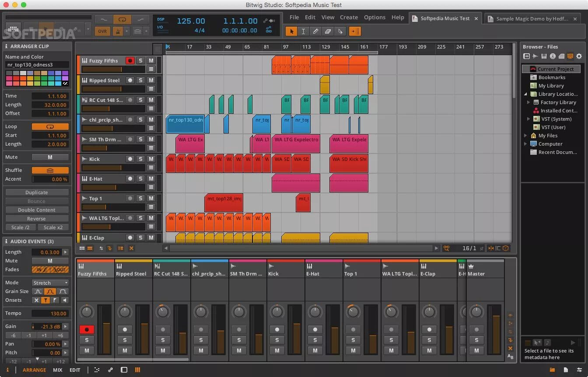Open the metronome options dropdown arrow

pyautogui.click(x=127, y=31)
